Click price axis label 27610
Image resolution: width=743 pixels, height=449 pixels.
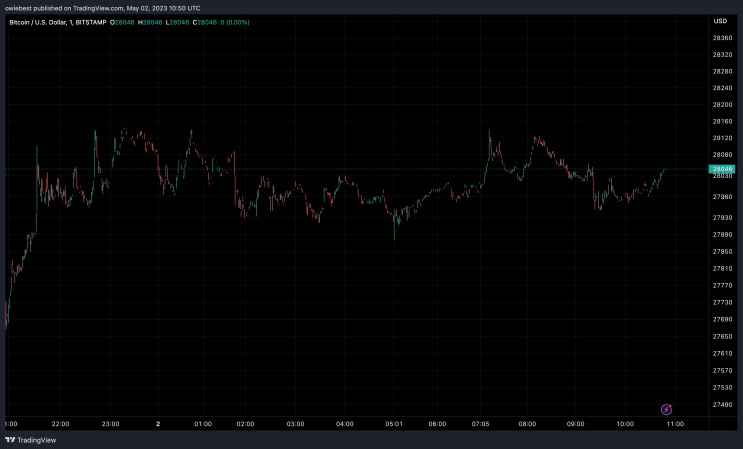pos(722,353)
